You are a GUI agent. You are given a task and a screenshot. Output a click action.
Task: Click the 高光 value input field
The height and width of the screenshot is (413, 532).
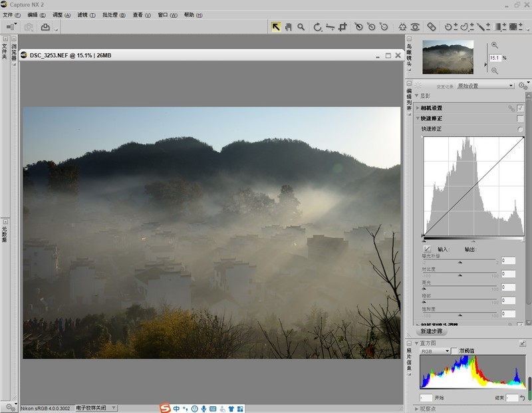[x=508, y=287]
